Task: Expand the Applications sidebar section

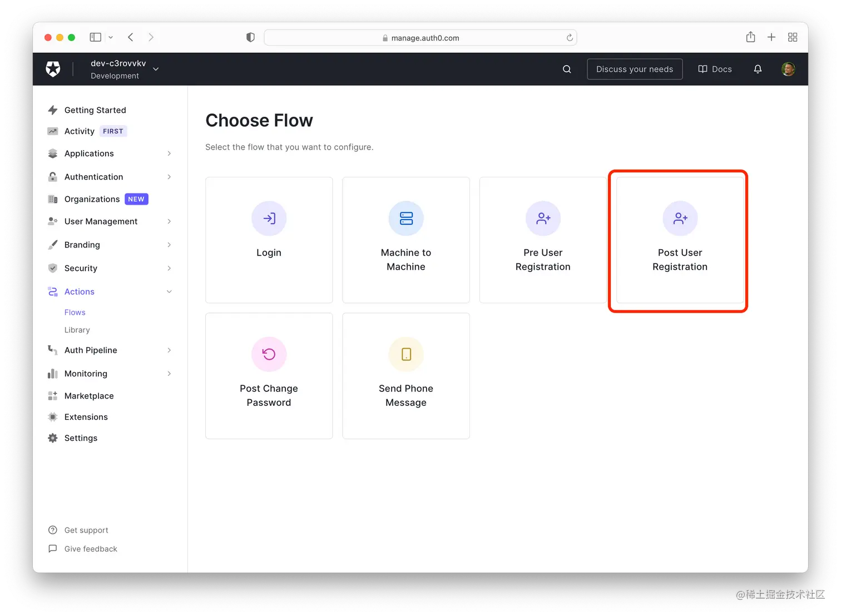Action: coord(169,153)
